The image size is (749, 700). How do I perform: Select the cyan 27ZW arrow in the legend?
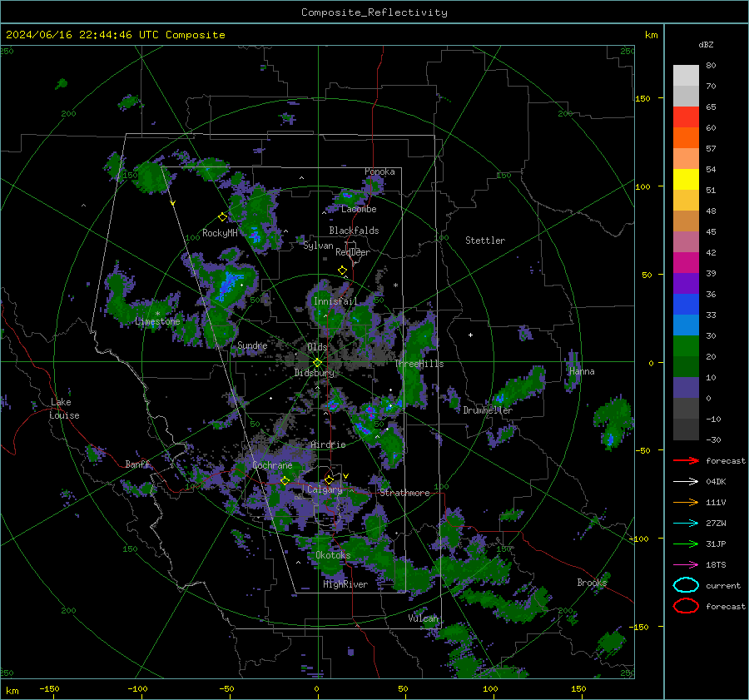click(686, 524)
